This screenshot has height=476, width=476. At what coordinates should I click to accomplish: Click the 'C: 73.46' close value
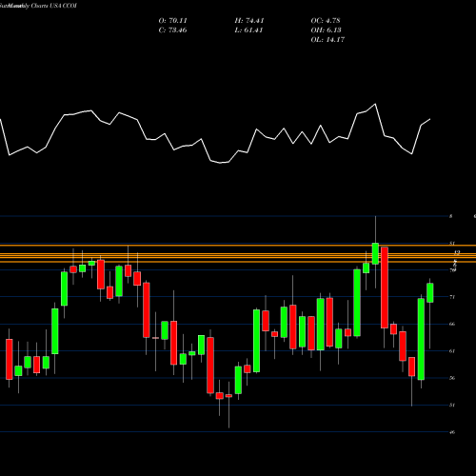pyautogui.click(x=173, y=30)
